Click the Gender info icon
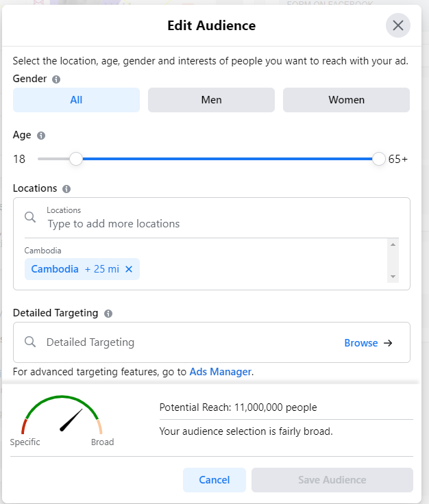The height and width of the screenshot is (504, 429). (56, 79)
